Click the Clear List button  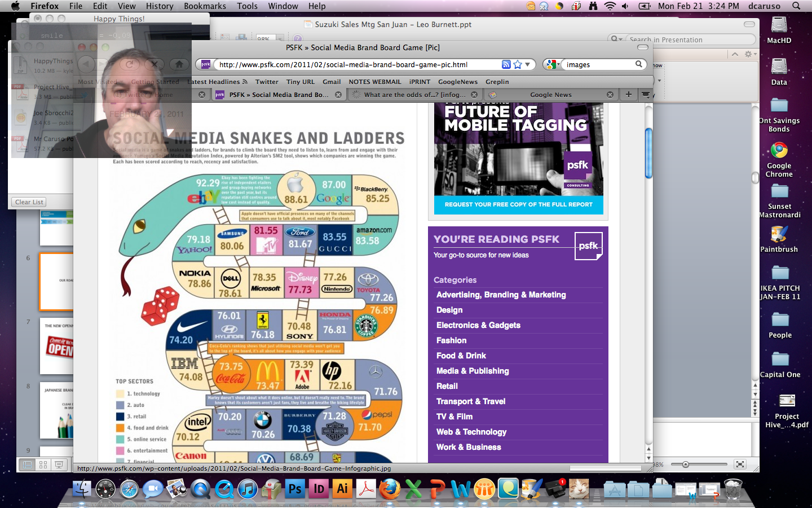coord(29,202)
